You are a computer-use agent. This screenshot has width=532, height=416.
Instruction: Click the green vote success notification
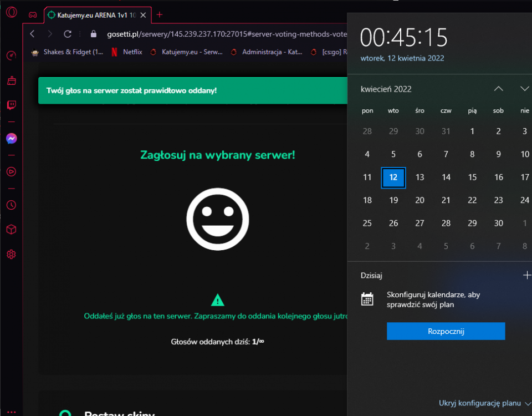(193, 90)
